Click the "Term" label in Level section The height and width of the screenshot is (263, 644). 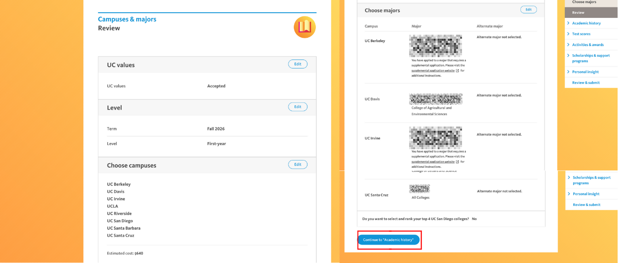112,129
